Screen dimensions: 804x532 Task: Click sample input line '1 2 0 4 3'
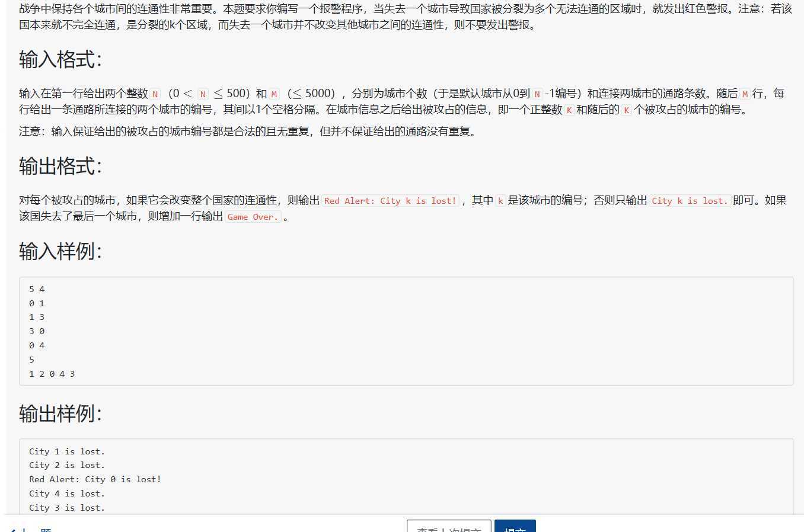tap(52, 374)
